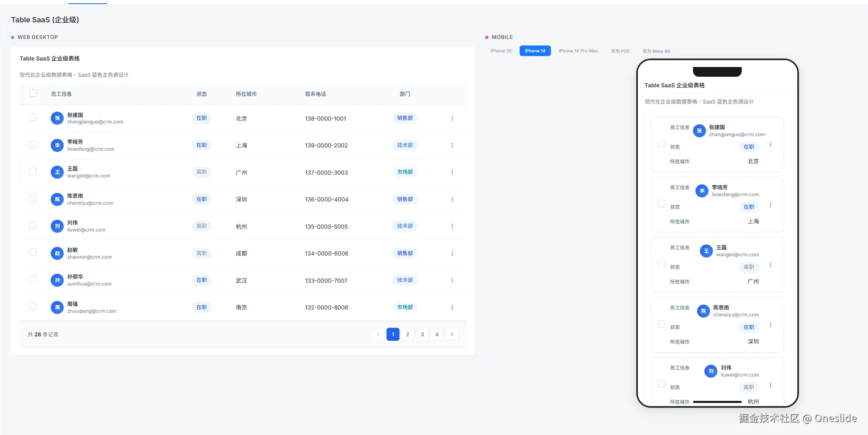Switch preview to 华为 P50

pyautogui.click(x=620, y=51)
